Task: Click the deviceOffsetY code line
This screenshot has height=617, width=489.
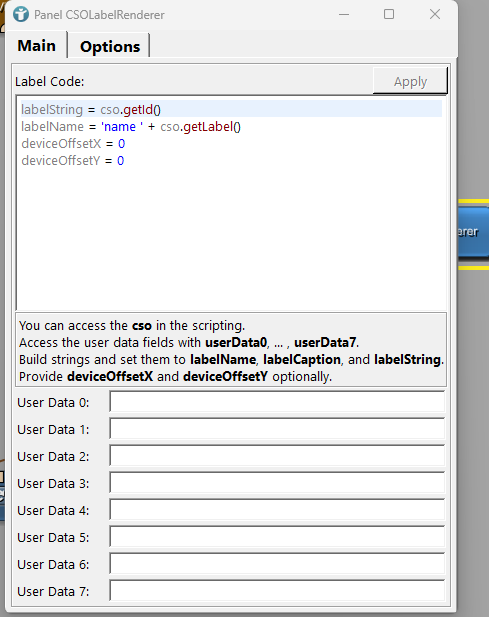Action: (231, 161)
